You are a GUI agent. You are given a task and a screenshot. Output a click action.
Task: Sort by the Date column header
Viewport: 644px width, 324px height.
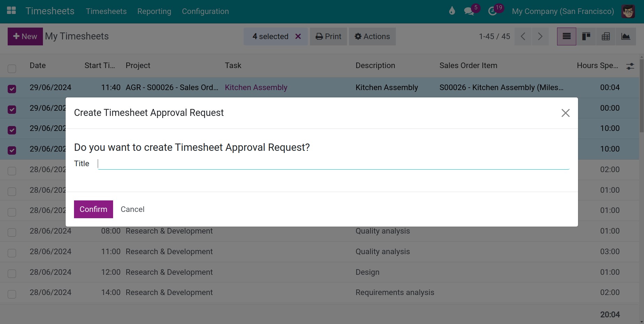[x=38, y=65]
